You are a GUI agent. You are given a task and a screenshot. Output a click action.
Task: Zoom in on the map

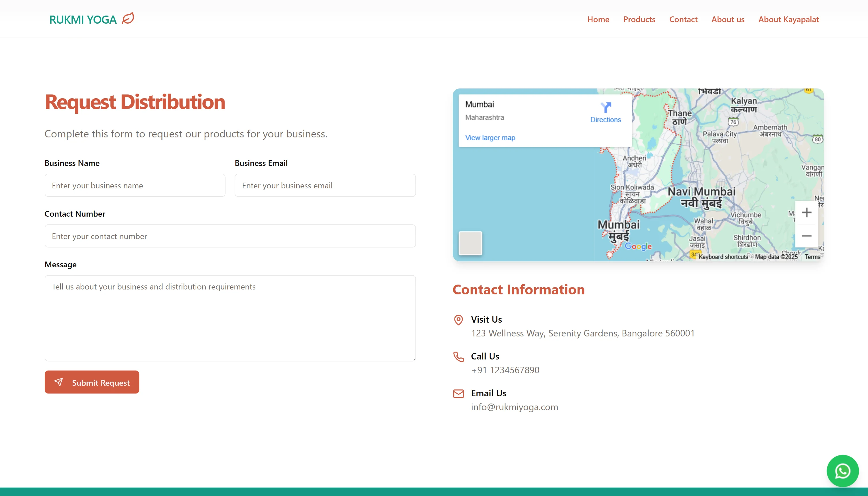tap(806, 213)
